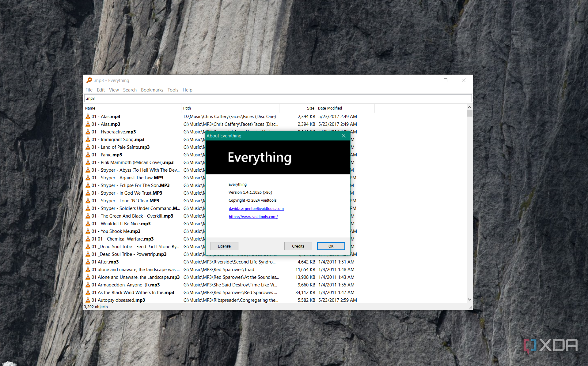Open the Help menu
Screen dimensions: 588x366
188,90
